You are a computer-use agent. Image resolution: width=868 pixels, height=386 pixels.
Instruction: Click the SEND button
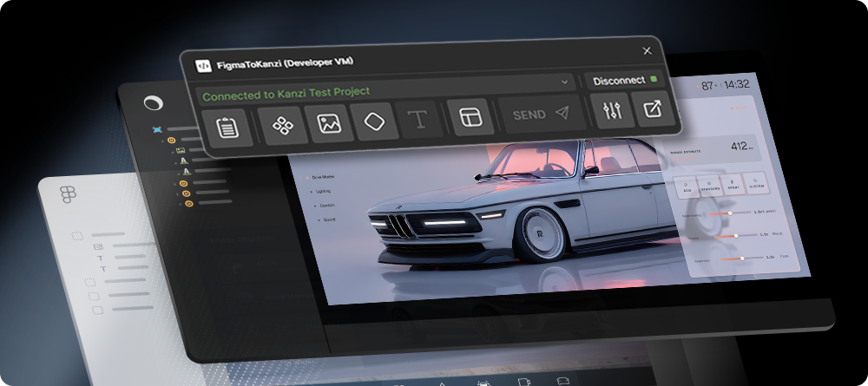541,114
